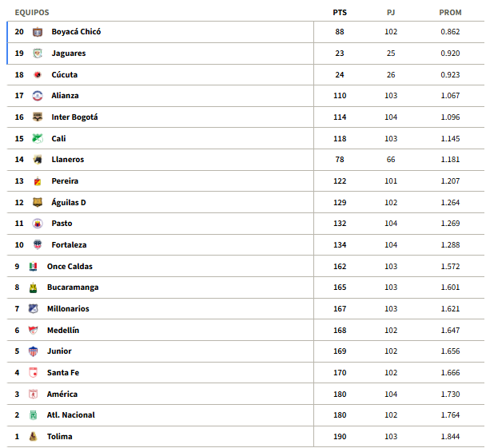Click the Once Caldas crest icon

tap(33, 266)
